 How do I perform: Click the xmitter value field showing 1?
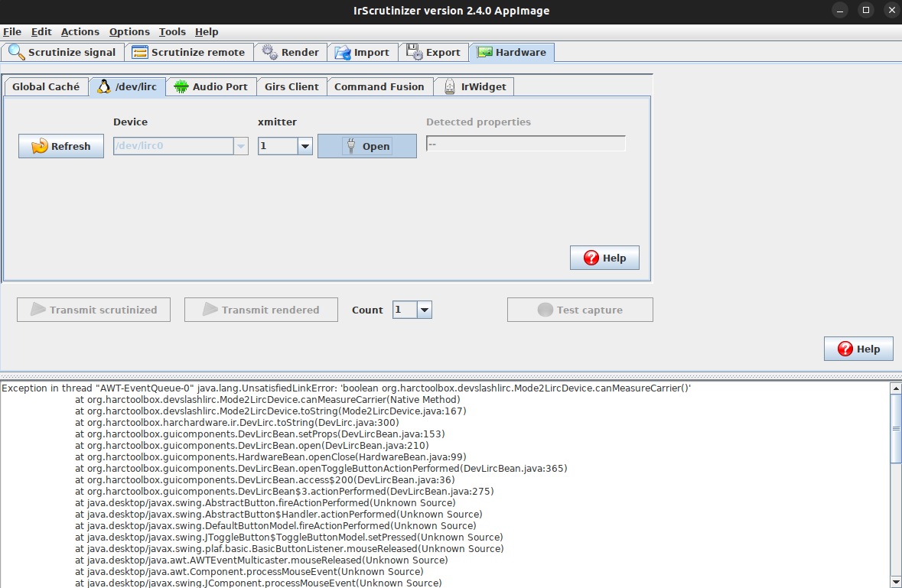pyautogui.click(x=278, y=146)
